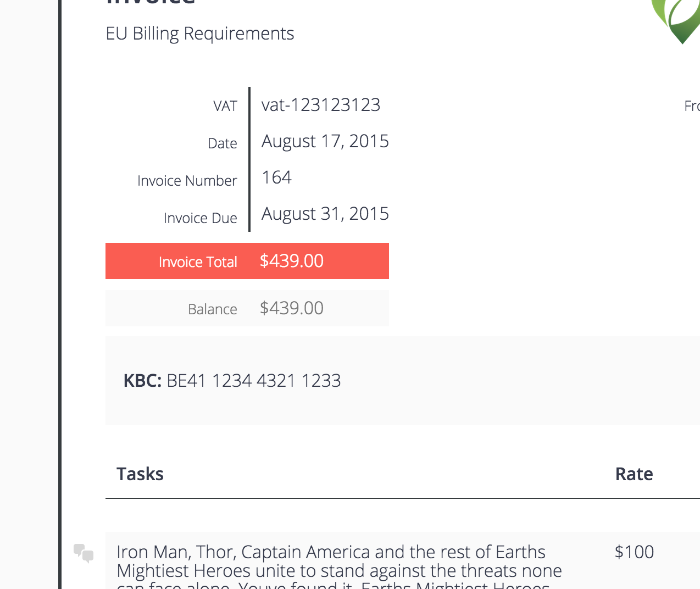Click the Rate column header
Screen dimensions: 700x589
634,474
